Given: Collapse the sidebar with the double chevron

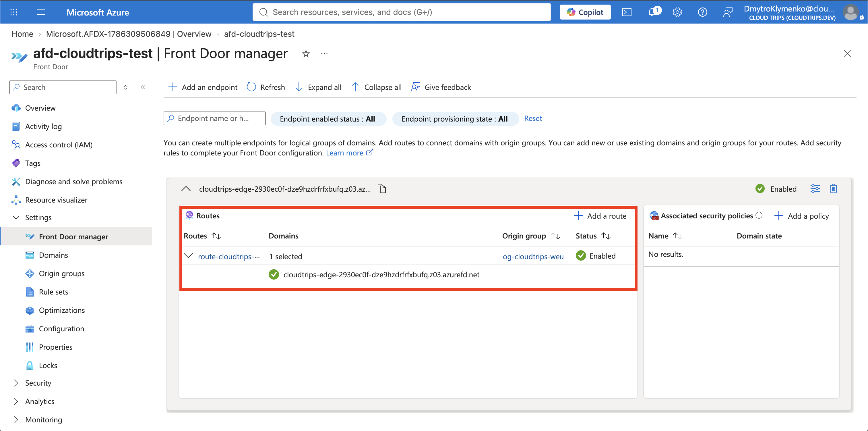Looking at the screenshot, I should [x=143, y=87].
